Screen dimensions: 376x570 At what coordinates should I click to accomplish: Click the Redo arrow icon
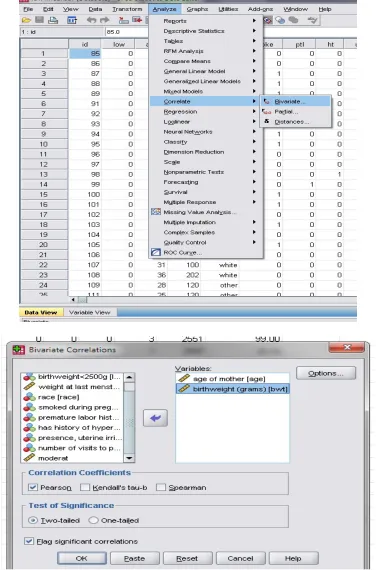(x=105, y=20)
